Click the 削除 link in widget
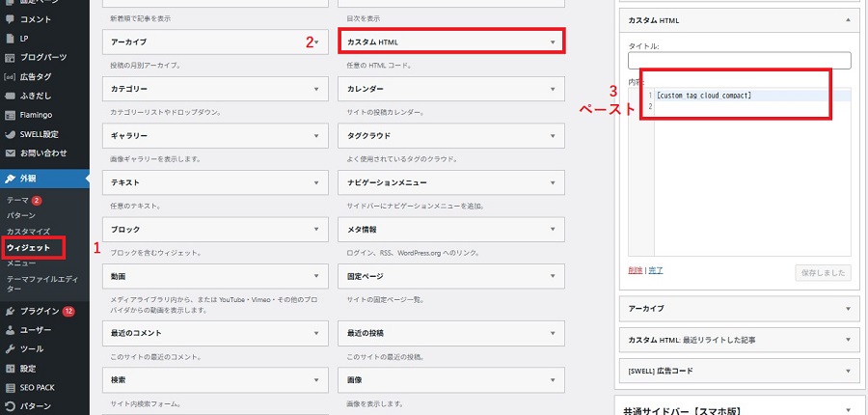868x415 pixels. [x=635, y=271]
